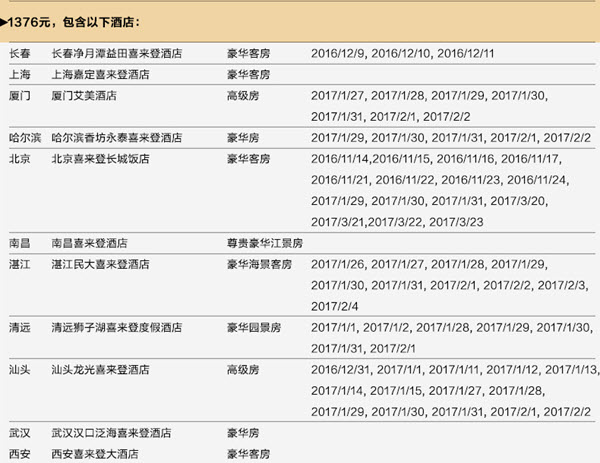This screenshot has width=600, height=463.
Task: Click the 哈尔滨 dates starting '2017/1/29'
Action: (451, 137)
